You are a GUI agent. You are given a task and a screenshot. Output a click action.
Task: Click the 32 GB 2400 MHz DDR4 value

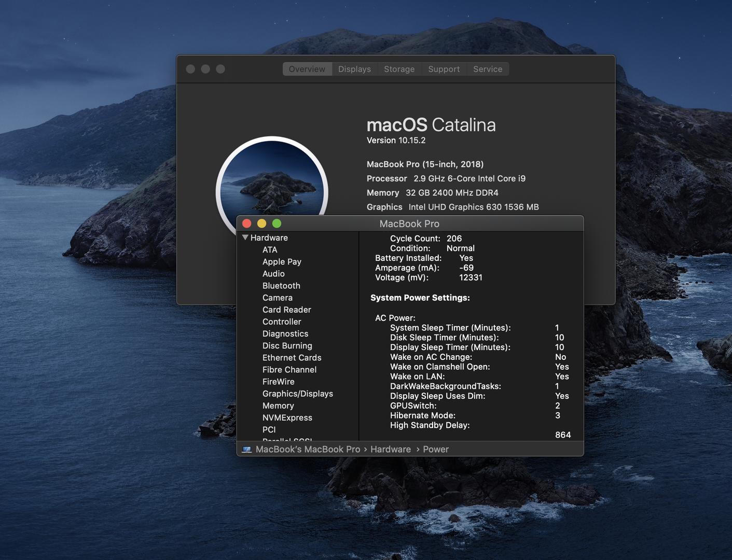(452, 193)
